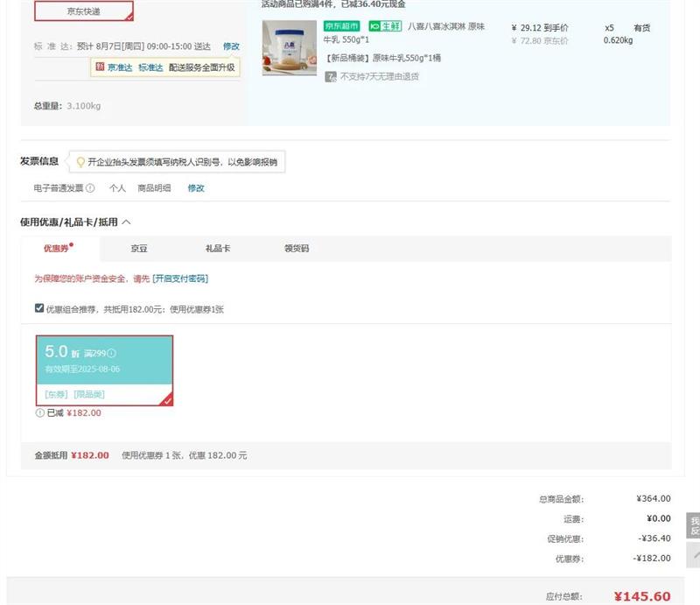This screenshot has width=700, height=605.
Task: Uncheck the 优惠组合推荐 checkbox
Action: 39,308
